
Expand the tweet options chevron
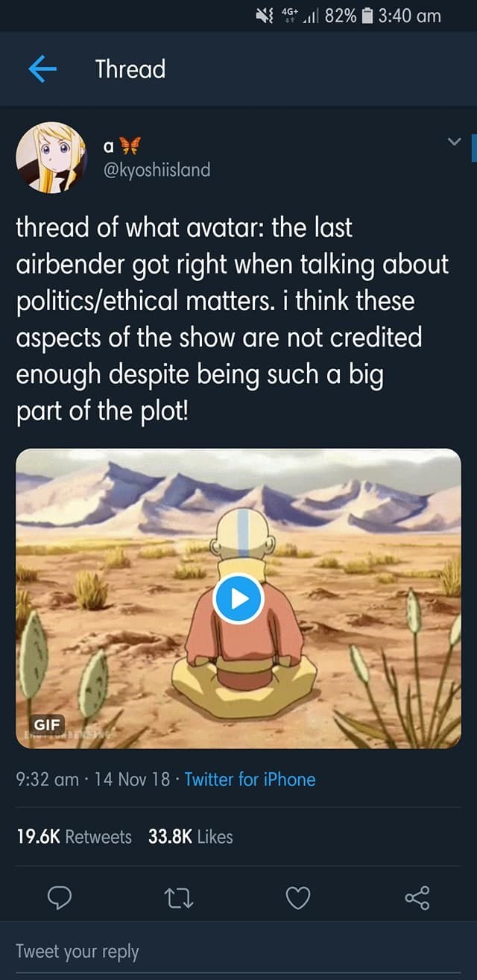[x=455, y=141]
